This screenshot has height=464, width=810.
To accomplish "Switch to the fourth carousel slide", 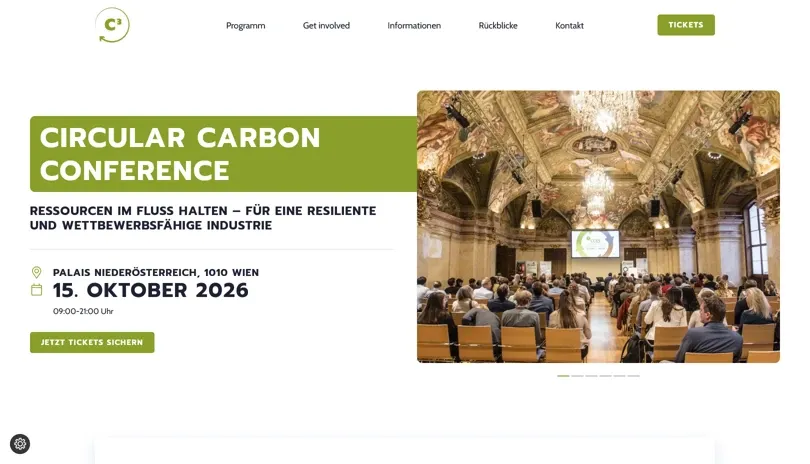I will point(605,376).
